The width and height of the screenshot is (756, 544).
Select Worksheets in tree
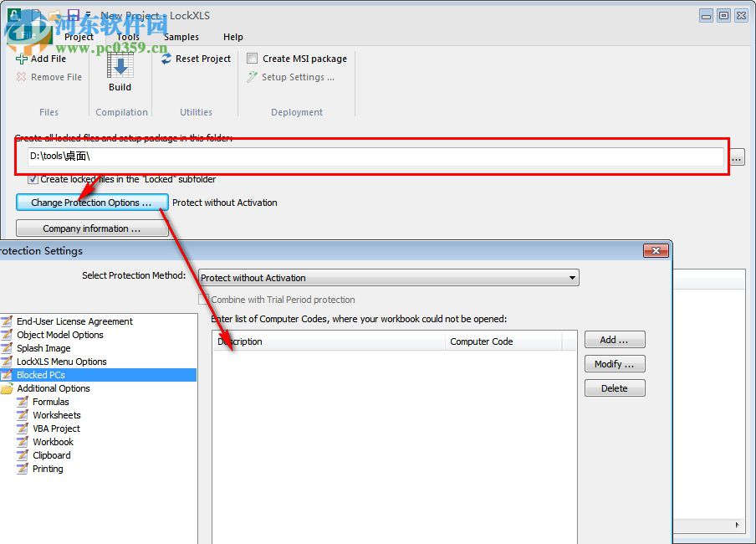click(56, 415)
